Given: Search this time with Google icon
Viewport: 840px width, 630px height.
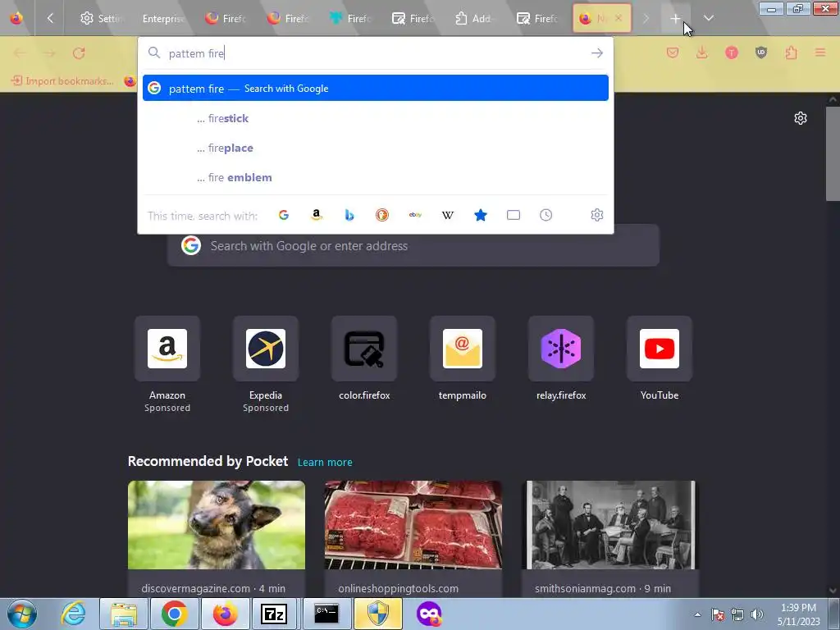Looking at the screenshot, I should 284,215.
